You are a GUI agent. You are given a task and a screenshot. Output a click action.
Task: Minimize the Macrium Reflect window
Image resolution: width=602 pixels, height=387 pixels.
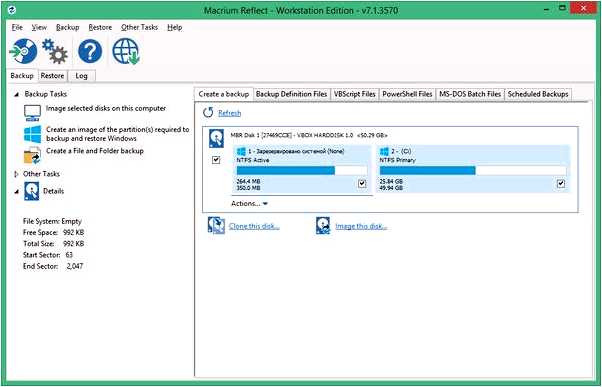547,8
